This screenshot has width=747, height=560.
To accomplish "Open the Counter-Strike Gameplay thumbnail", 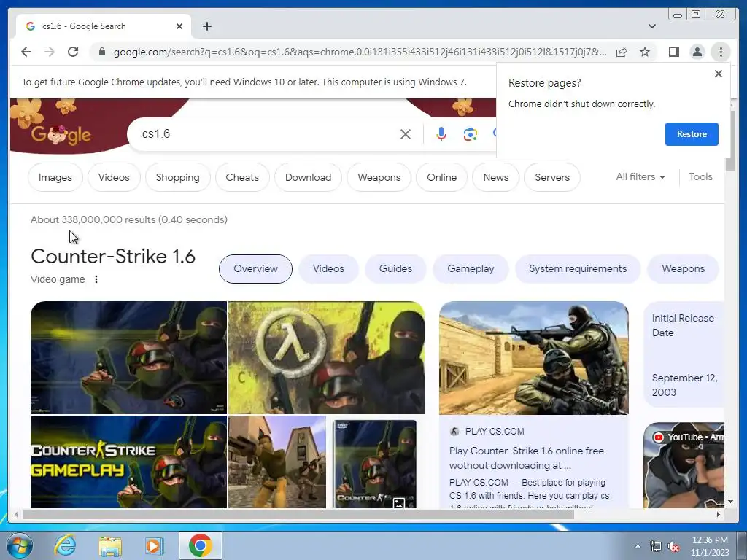I will (128, 462).
